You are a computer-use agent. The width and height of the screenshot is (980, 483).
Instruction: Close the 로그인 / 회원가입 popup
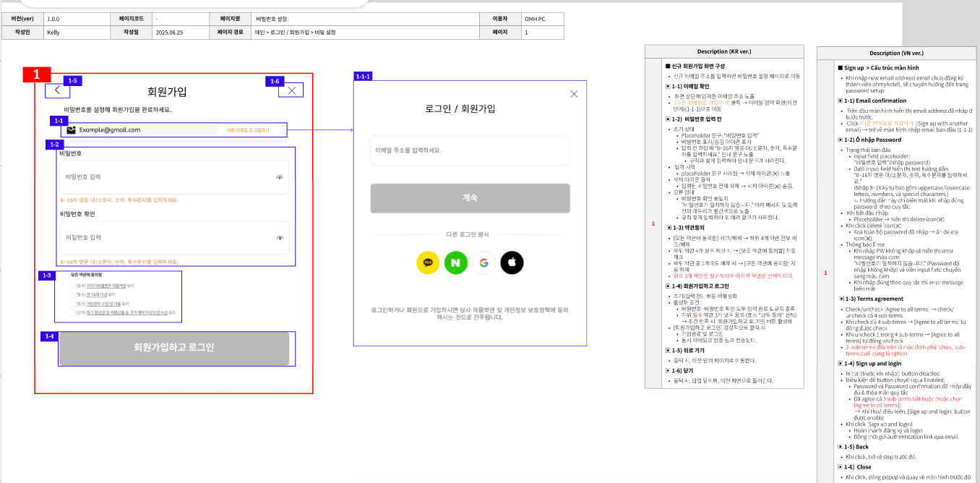tap(574, 94)
